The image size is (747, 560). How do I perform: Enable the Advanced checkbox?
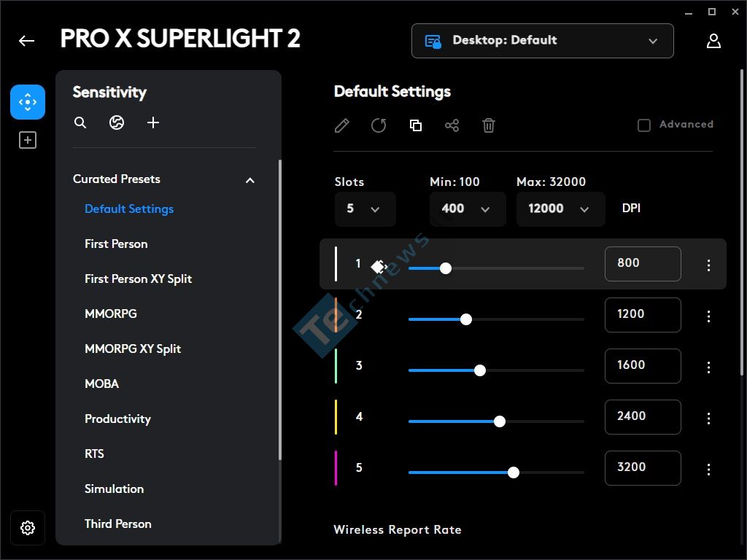click(x=644, y=125)
